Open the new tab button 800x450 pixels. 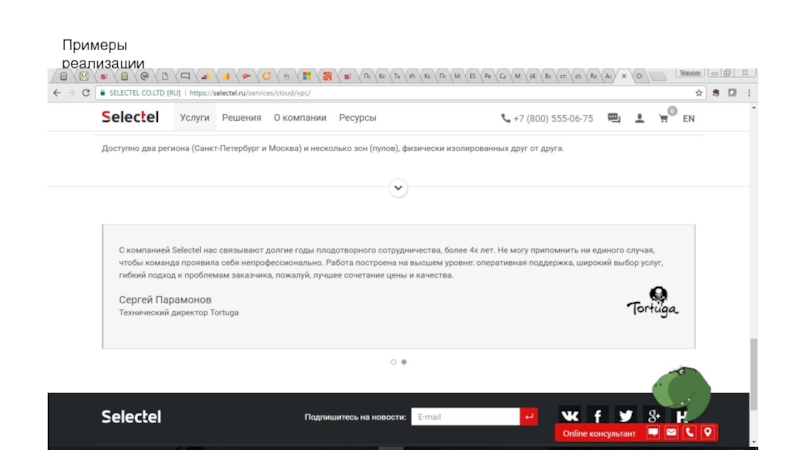pos(658,76)
